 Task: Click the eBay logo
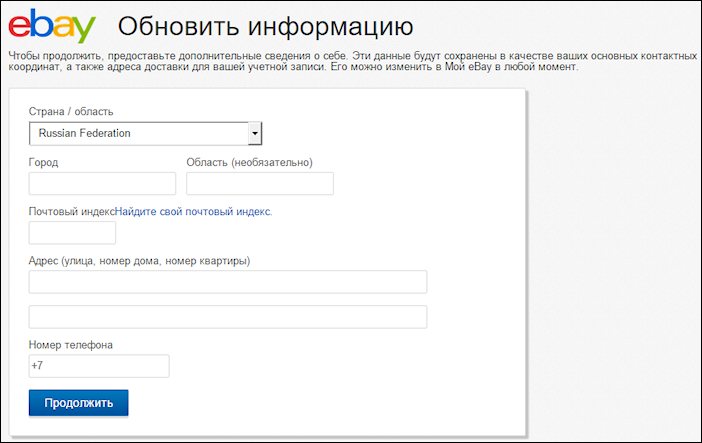click(x=52, y=26)
